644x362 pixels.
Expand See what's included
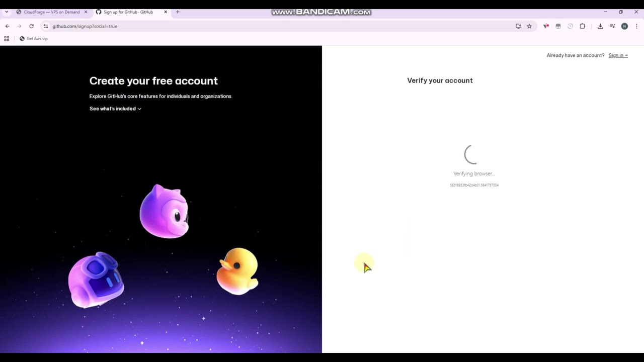tap(115, 109)
